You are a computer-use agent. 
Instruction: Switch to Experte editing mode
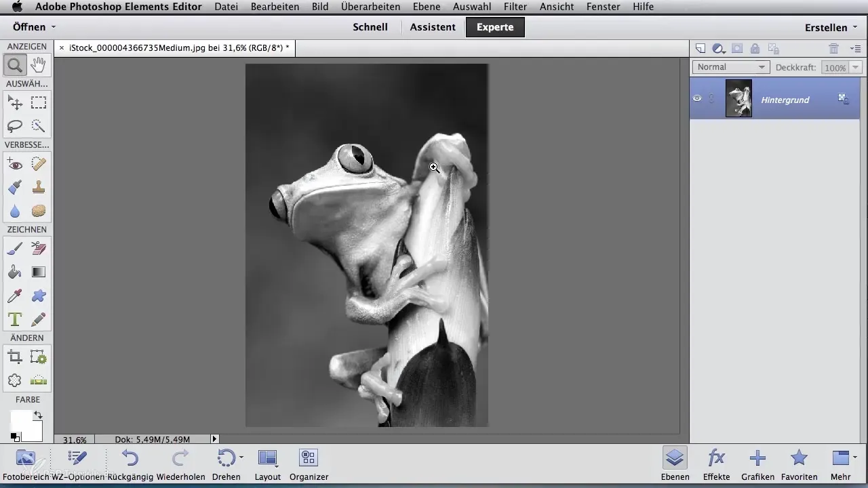pos(495,27)
